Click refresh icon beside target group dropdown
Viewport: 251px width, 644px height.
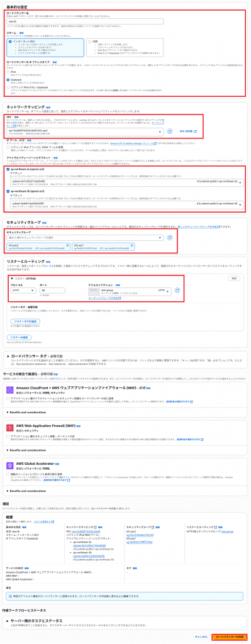pyautogui.click(x=177, y=290)
